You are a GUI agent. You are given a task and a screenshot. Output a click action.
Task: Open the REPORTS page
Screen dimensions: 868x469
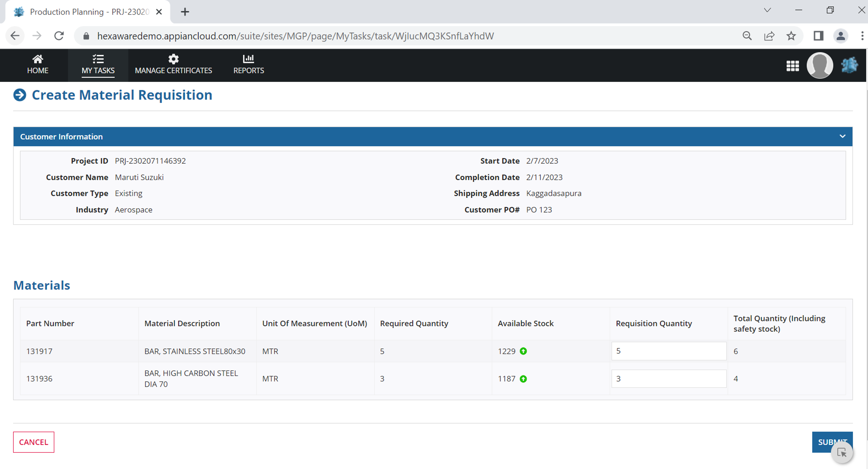click(x=249, y=65)
